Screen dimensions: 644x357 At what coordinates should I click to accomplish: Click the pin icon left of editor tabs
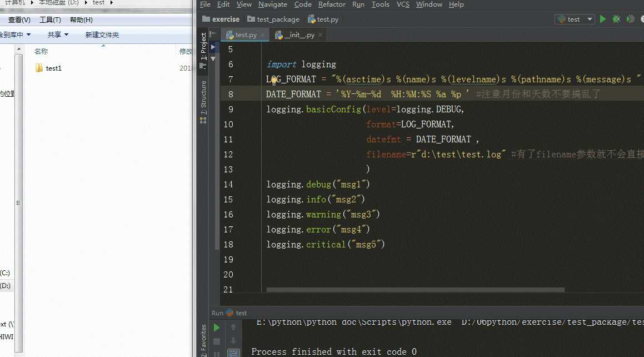213,34
